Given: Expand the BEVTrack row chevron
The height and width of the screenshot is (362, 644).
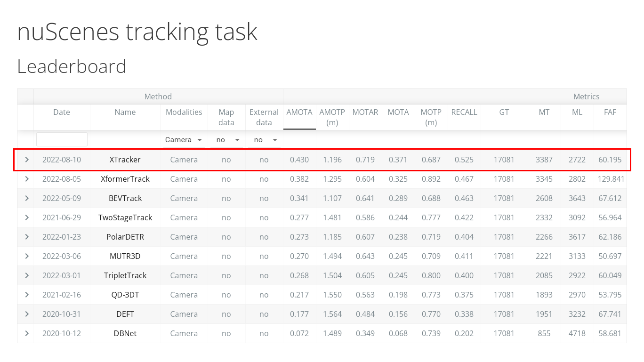Looking at the screenshot, I should point(27,198).
